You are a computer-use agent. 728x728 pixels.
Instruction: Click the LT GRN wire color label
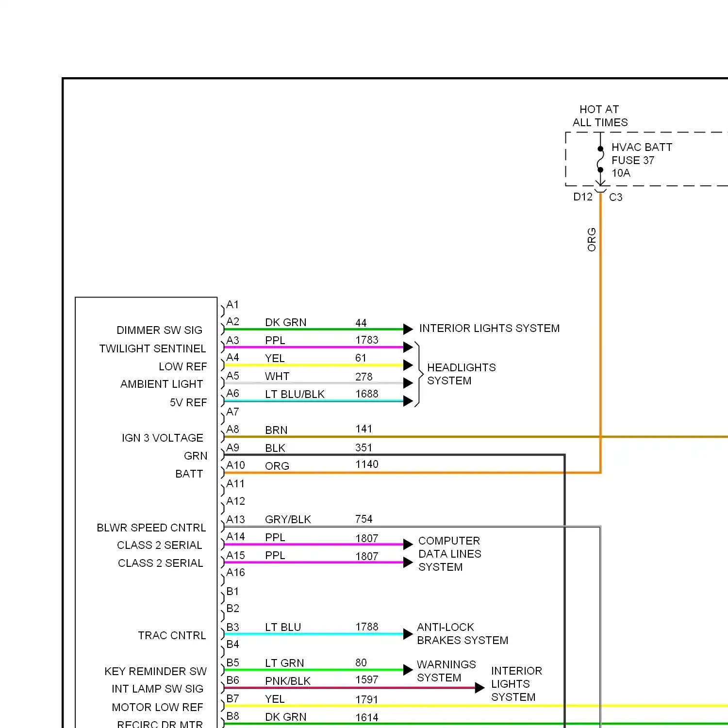[284, 663]
